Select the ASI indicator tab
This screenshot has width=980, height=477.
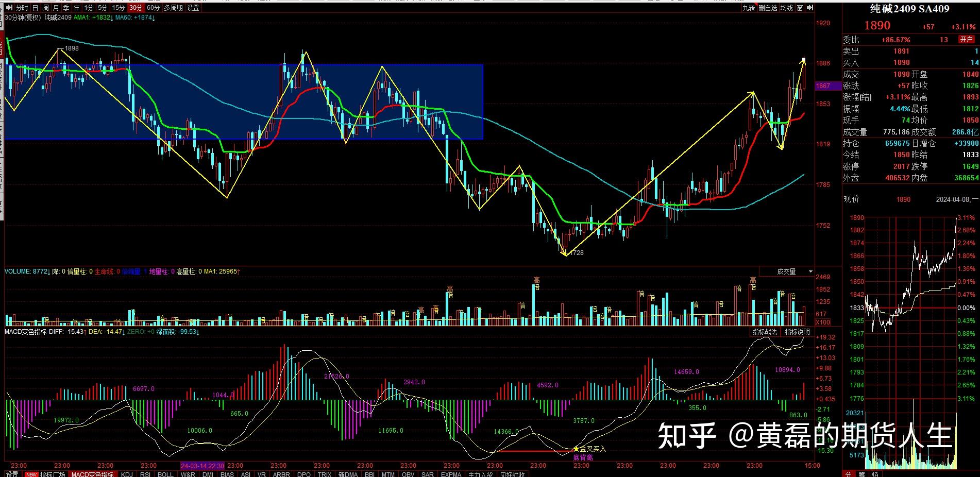click(x=245, y=474)
